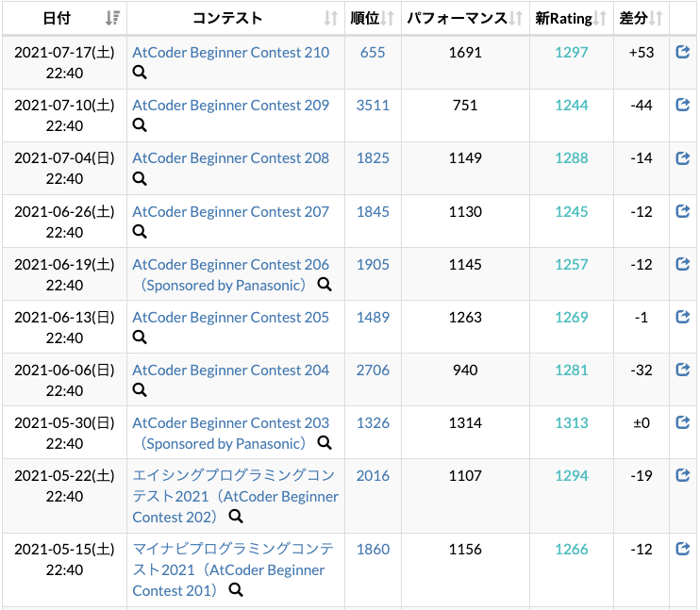Viewport: 700px width, 610px height.
Task: Select difference value -44
Action: click(x=642, y=106)
